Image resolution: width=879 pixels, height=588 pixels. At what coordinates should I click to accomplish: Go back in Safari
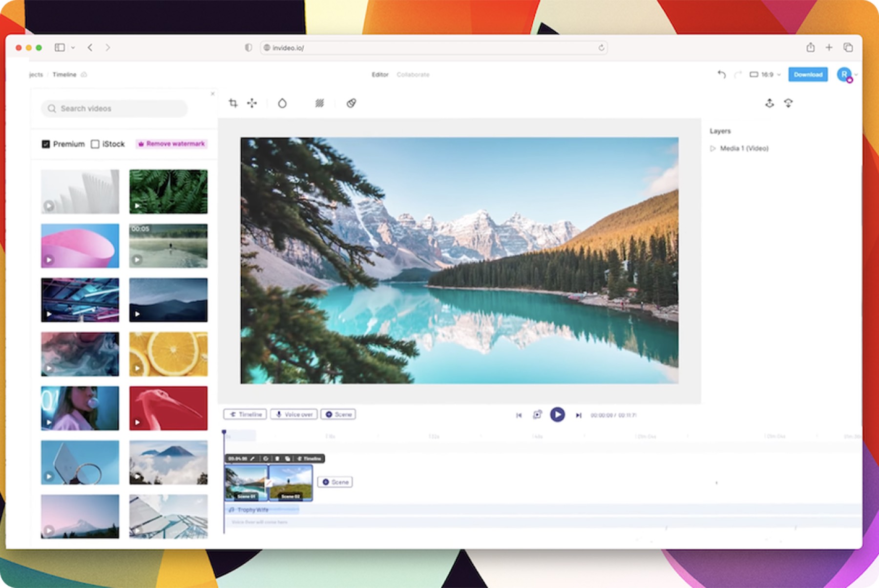90,47
